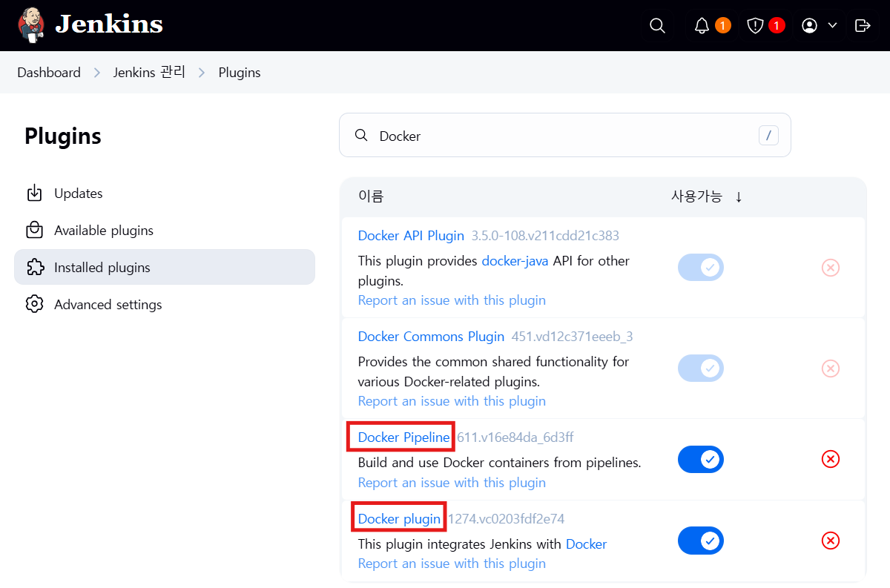Image resolution: width=890 pixels, height=588 pixels.
Task: Open the Docker Commons Plugin link
Action: (x=431, y=337)
